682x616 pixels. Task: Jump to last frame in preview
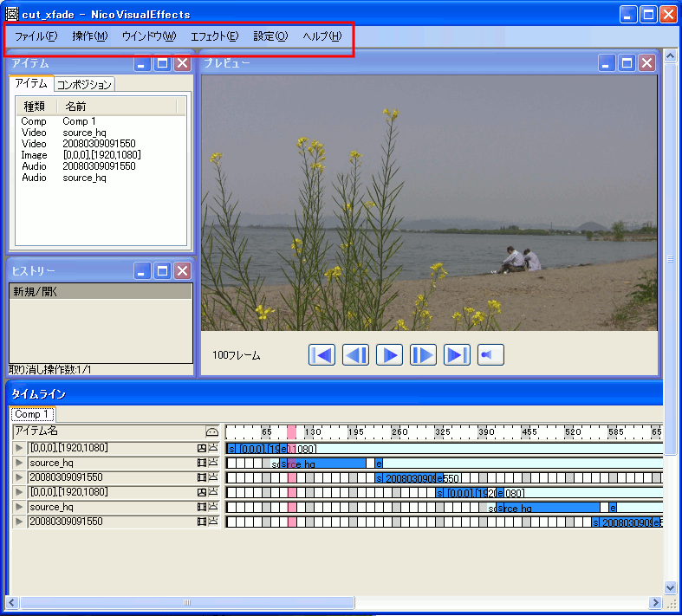[x=457, y=354]
